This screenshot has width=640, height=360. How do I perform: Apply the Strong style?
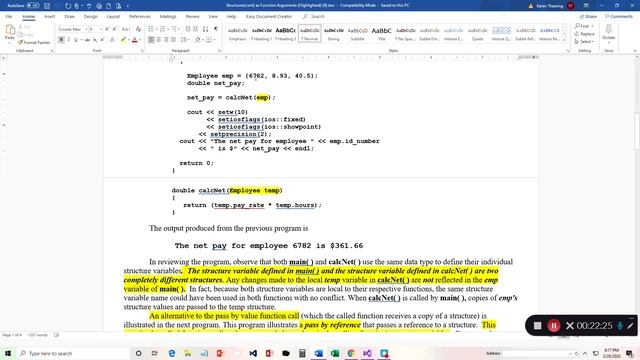[x=333, y=33]
